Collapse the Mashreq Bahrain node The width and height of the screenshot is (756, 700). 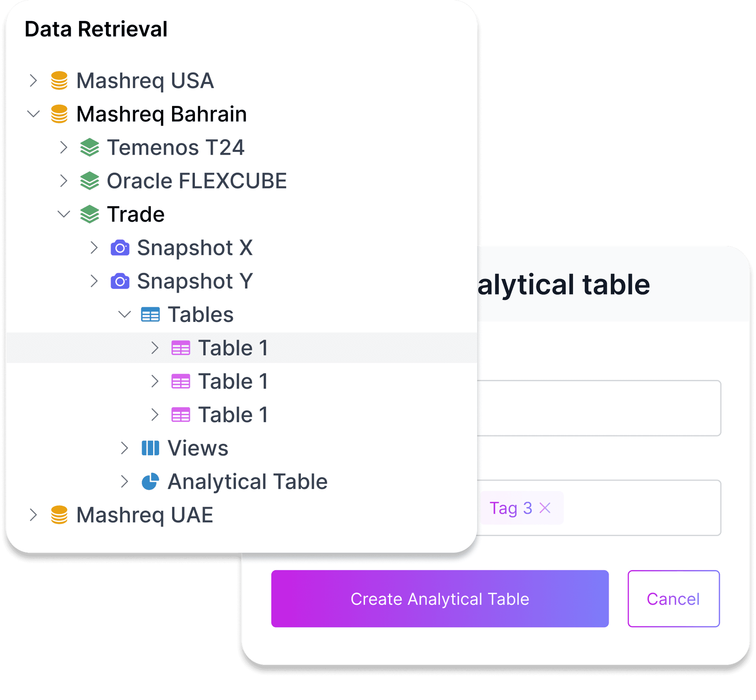coord(33,114)
